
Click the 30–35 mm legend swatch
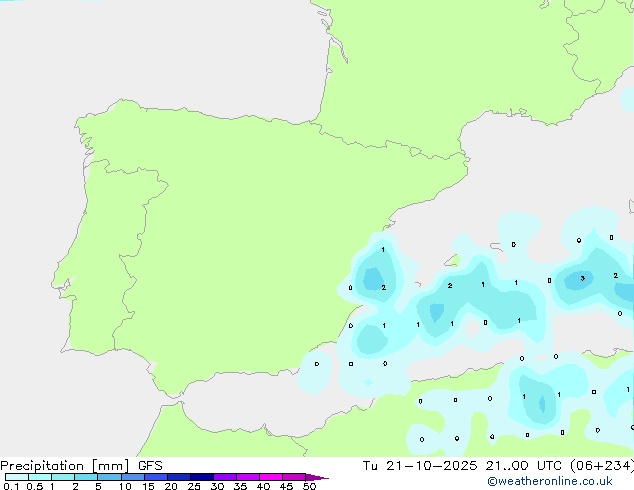(225, 477)
